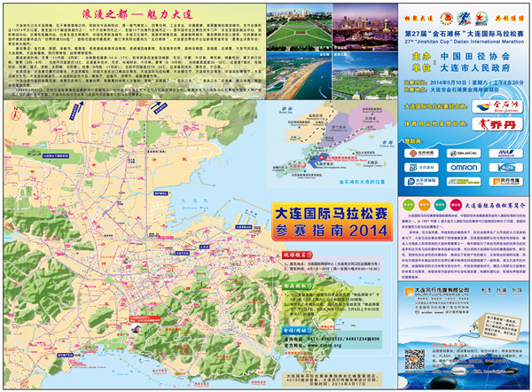
Task: Click the CPIC 太平洋保险 sponsor logo
Action: coord(421,182)
